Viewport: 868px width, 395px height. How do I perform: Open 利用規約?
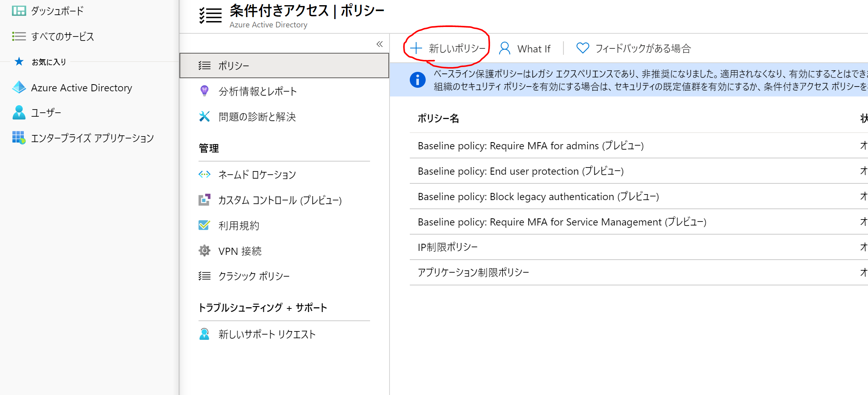click(x=239, y=225)
